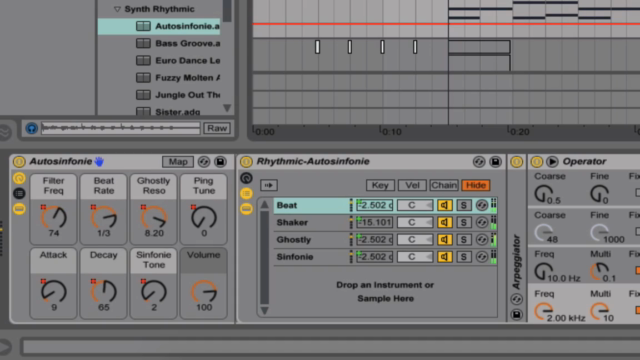
Task: Click Shaker chain volume field
Action: tap(374, 222)
